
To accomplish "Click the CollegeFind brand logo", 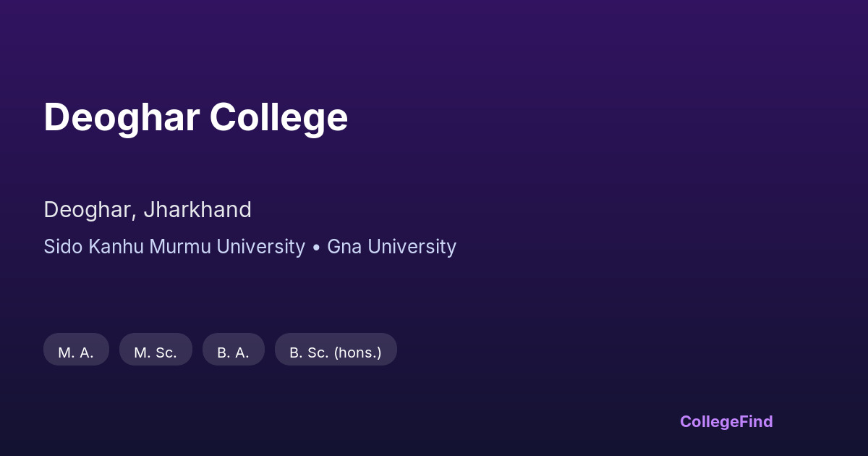I will pos(726,421).
